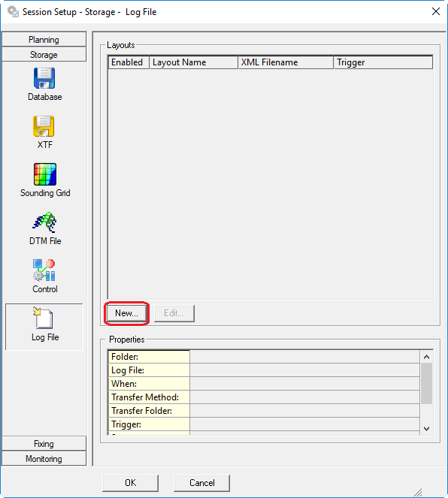Click the Cancel button

(201, 483)
